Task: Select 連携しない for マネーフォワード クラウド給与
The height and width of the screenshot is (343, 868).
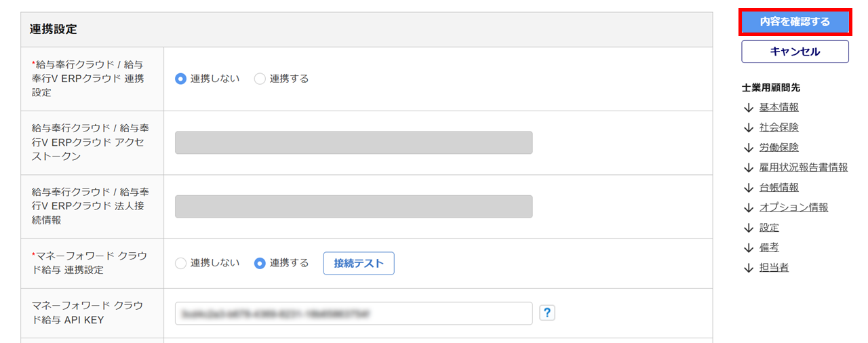Action: point(180,263)
